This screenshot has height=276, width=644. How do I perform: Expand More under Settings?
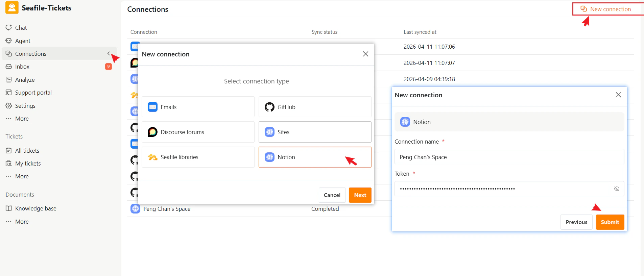tap(59, 119)
